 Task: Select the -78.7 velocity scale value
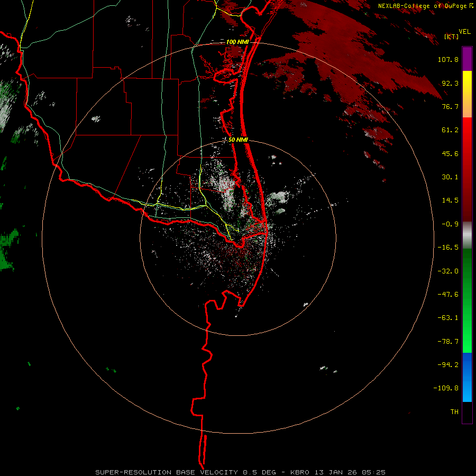[448, 342]
